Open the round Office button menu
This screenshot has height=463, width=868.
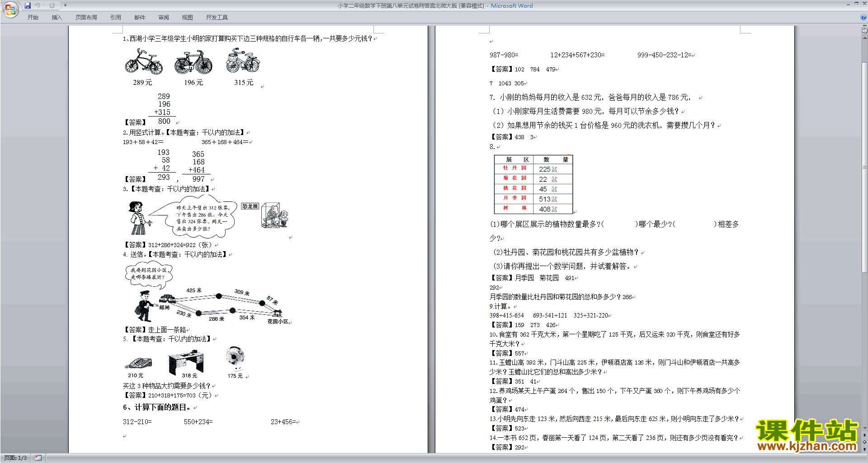(10, 9)
